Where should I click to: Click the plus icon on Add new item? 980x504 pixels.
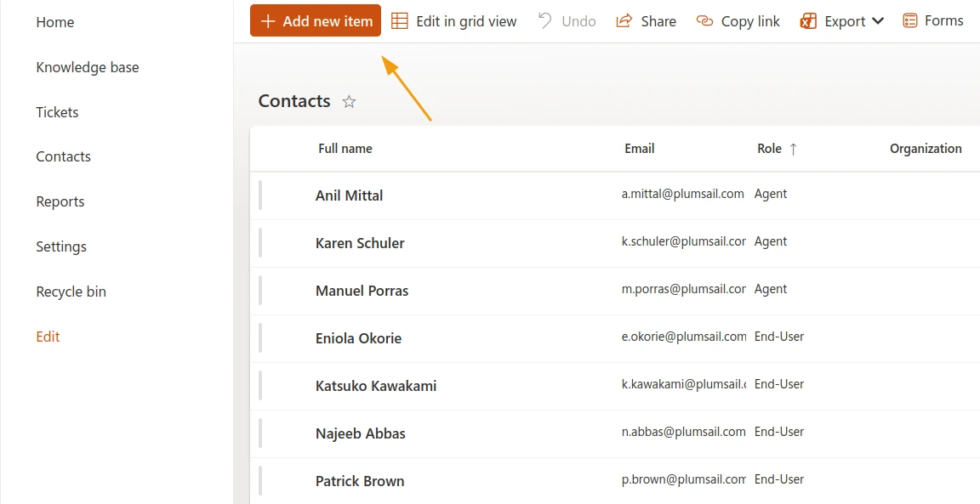coord(268,20)
